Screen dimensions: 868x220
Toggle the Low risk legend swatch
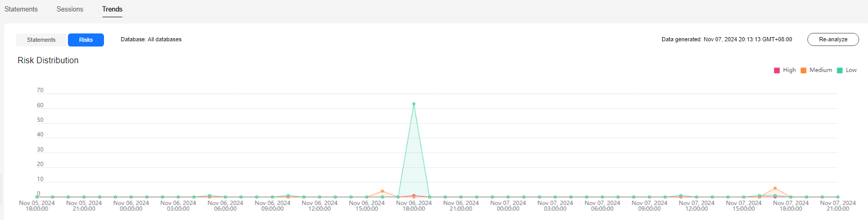(840, 71)
